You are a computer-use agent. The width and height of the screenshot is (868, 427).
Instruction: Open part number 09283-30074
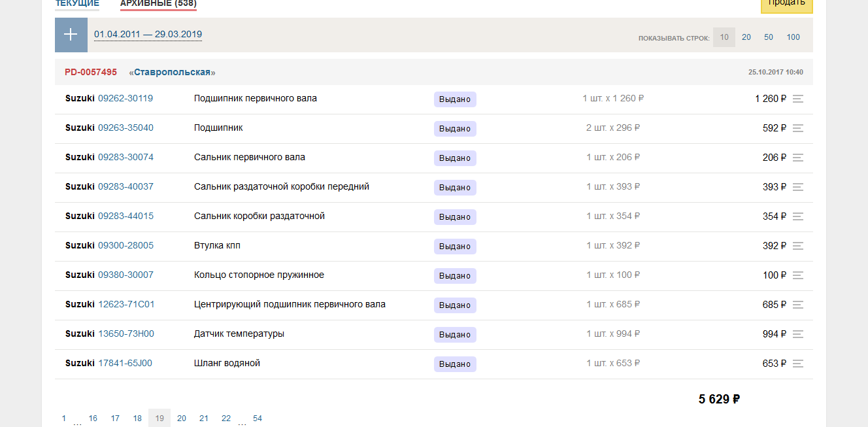point(125,158)
